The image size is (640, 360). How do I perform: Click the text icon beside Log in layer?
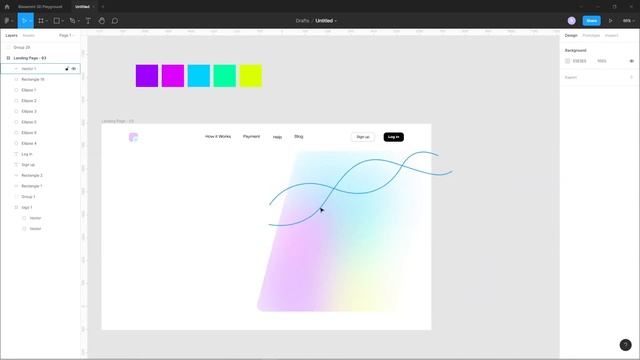coord(16,154)
